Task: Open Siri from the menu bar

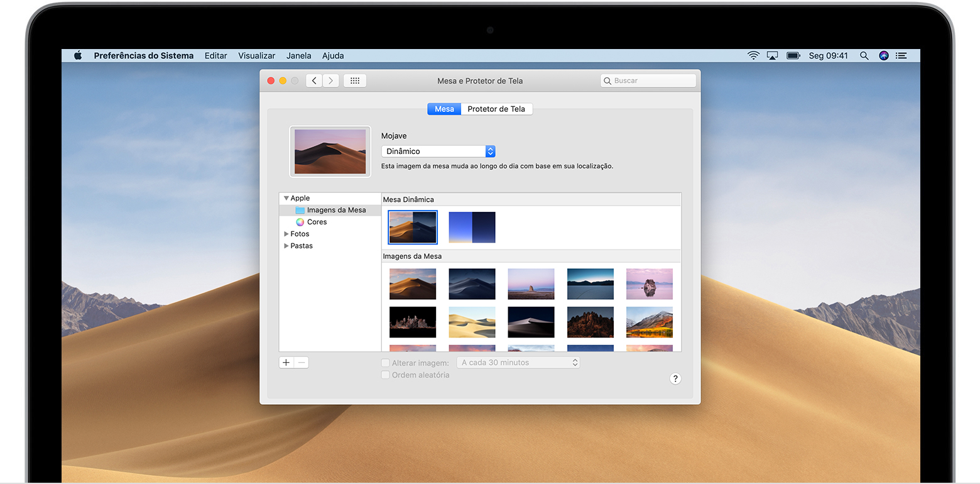Action: point(884,55)
